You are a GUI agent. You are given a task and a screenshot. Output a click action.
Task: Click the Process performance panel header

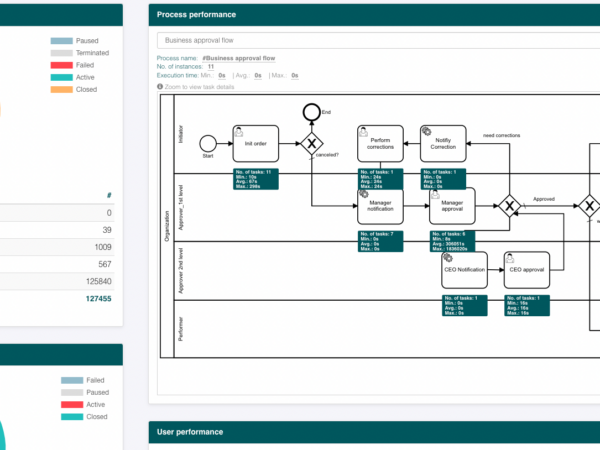[x=374, y=15]
